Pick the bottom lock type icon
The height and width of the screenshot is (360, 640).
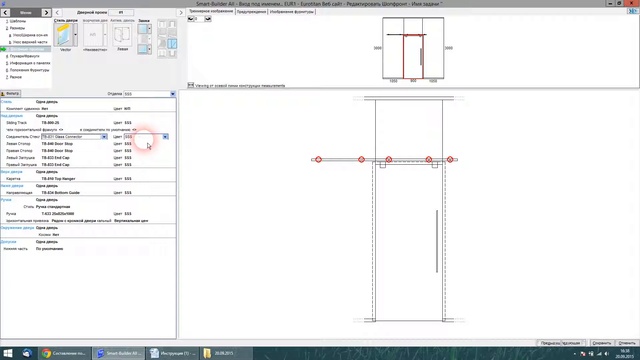[x=142, y=49]
